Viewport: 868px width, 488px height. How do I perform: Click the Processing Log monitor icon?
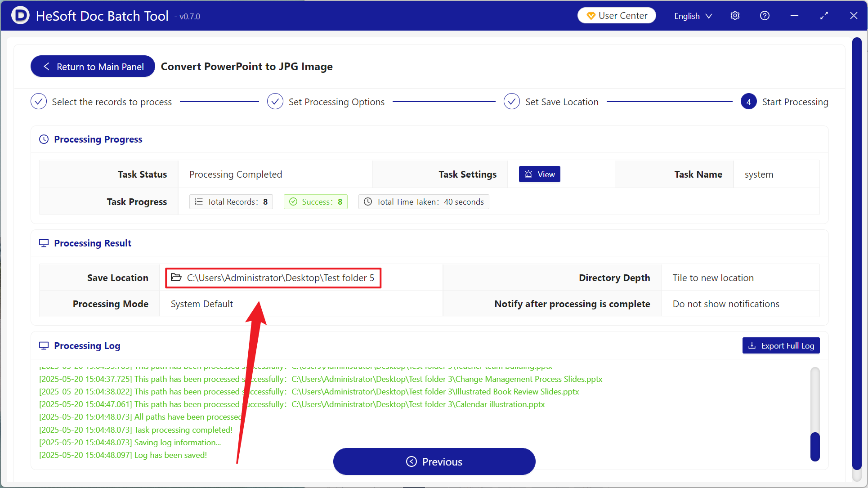44,346
